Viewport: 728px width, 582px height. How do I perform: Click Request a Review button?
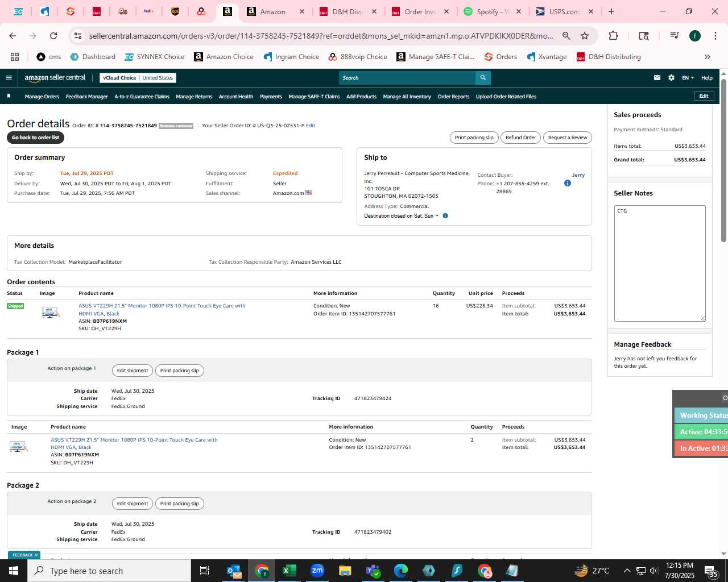(568, 138)
